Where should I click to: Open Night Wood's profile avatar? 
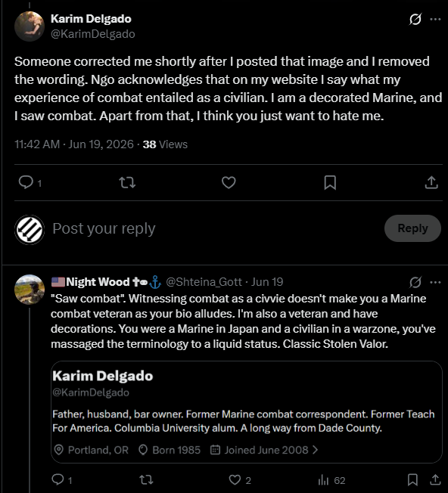pos(30,290)
